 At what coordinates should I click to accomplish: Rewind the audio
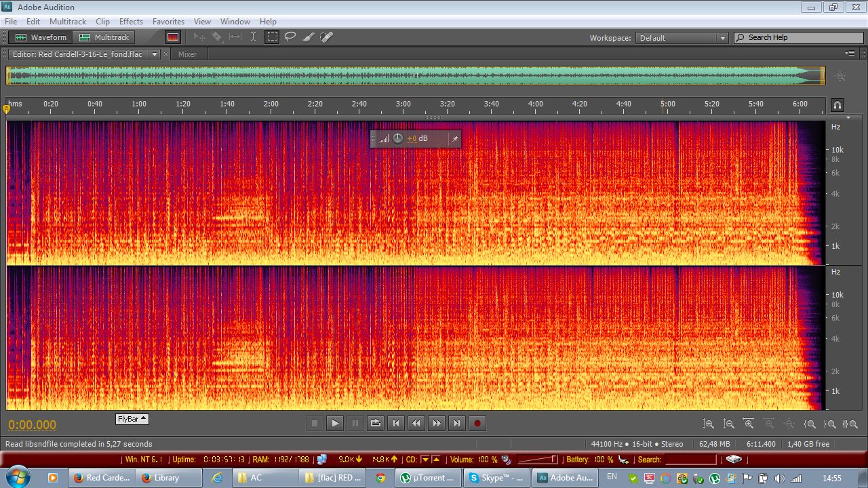416,424
